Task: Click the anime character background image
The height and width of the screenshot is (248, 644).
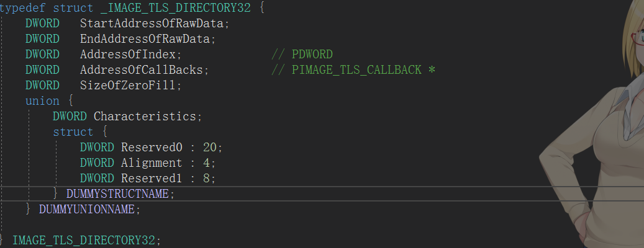Action: [x=596, y=124]
